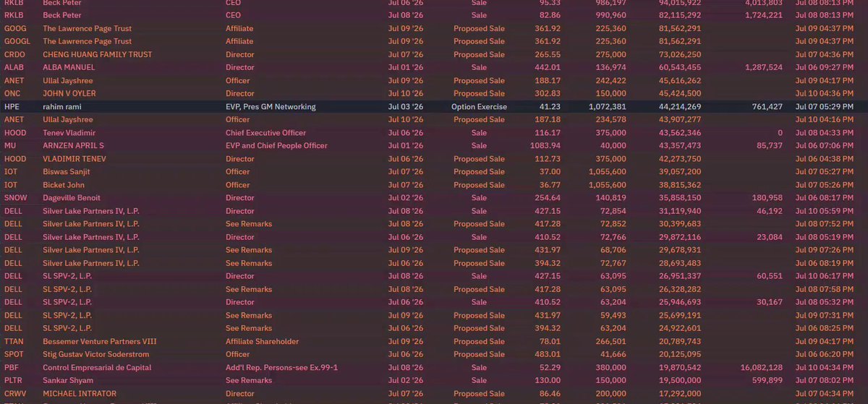The height and width of the screenshot is (404, 868).
Task: Click 'JOHN V OYLER' name
Action: click(69, 93)
